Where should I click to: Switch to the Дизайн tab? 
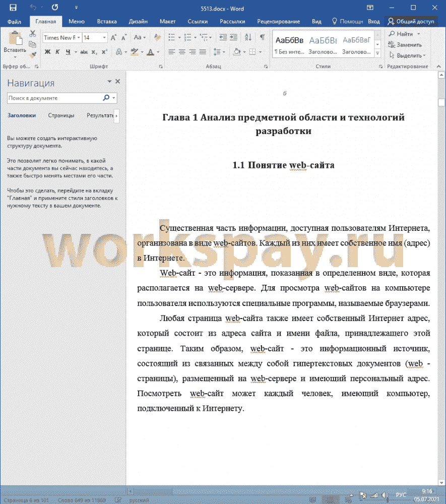pos(138,22)
